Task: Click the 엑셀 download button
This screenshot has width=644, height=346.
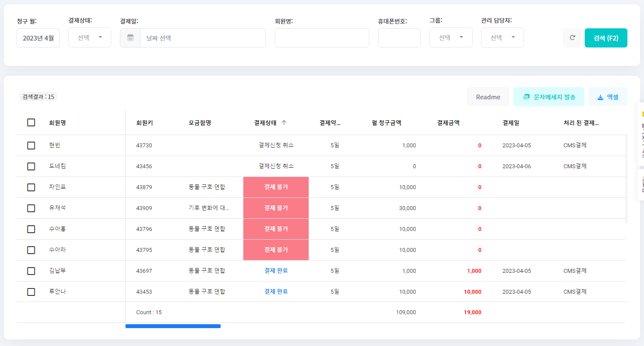Action: pyautogui.click(x=608, y=97)
